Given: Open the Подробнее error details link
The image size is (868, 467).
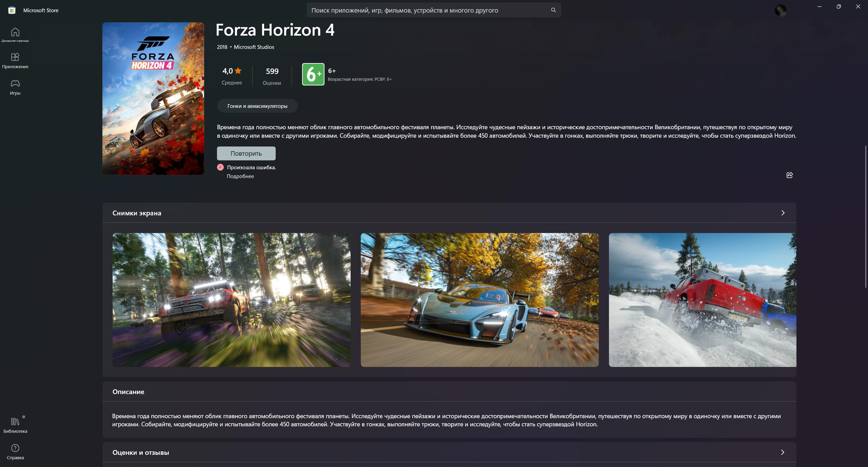Looking at the screenshot, I should coord(240,176).
